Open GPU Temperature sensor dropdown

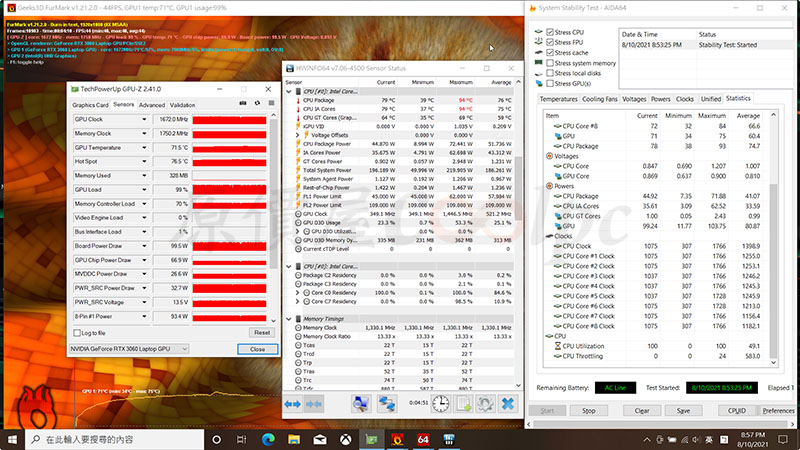pyautogui.click(x=144, y=147)
